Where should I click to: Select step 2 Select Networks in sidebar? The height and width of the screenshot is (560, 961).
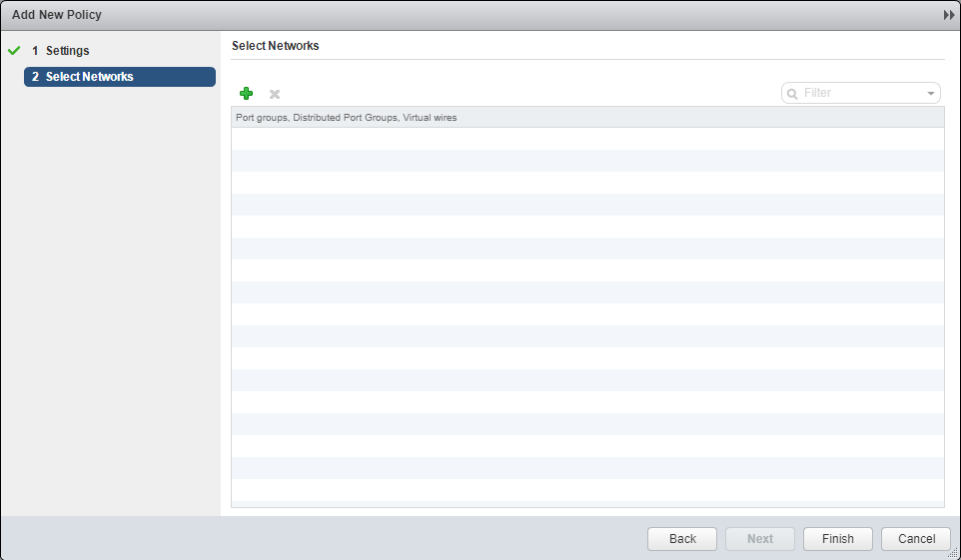119,77
